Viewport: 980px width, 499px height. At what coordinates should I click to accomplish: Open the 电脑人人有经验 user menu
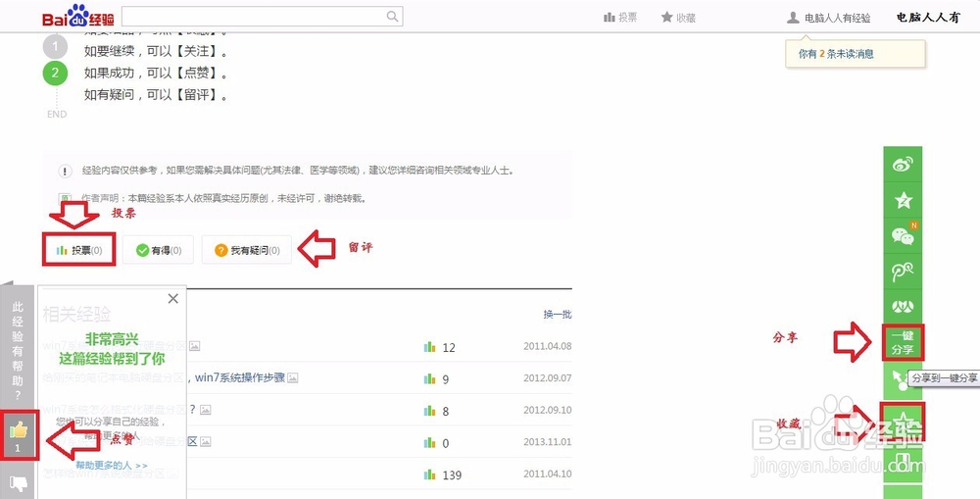coord(829,18)
